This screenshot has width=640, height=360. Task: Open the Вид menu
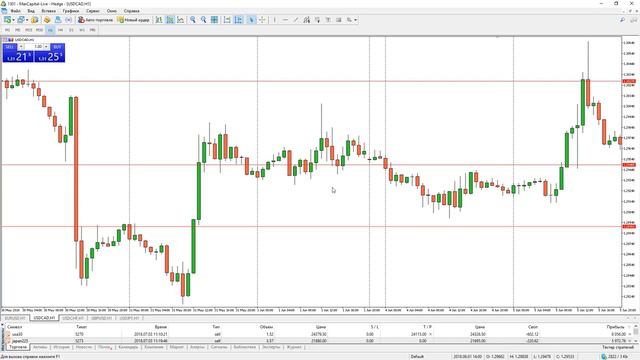31,11
